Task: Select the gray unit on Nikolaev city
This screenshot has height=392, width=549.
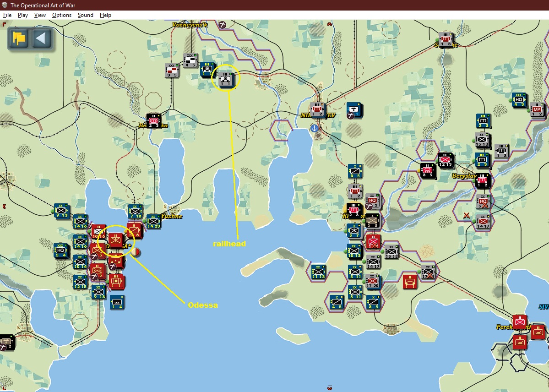Action: [x=317, y=109]
